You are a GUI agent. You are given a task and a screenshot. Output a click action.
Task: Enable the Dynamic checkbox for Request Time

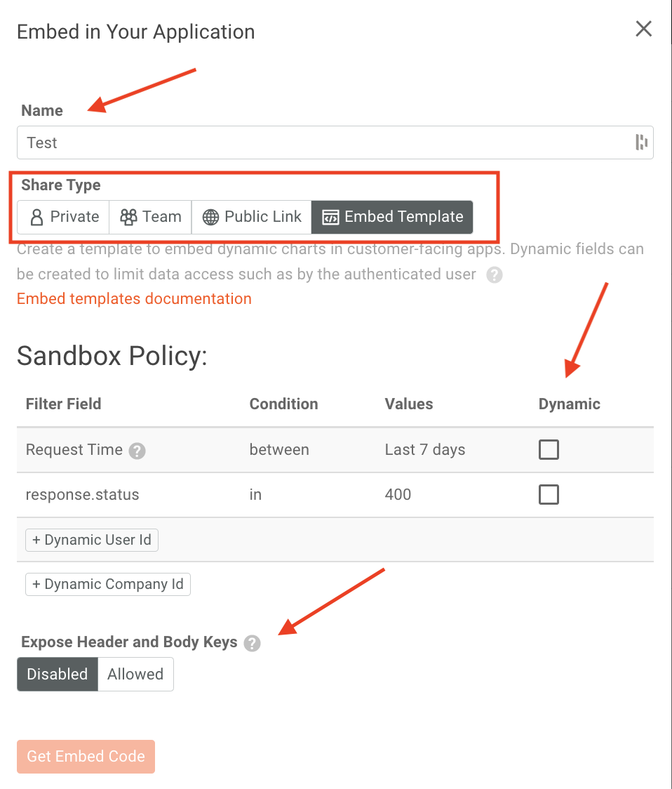click(549, 450)
